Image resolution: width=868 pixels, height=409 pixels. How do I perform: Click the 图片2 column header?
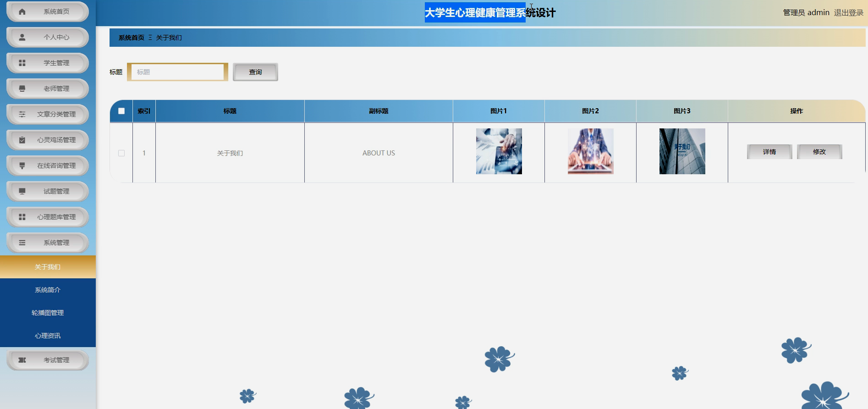point(590,111)
